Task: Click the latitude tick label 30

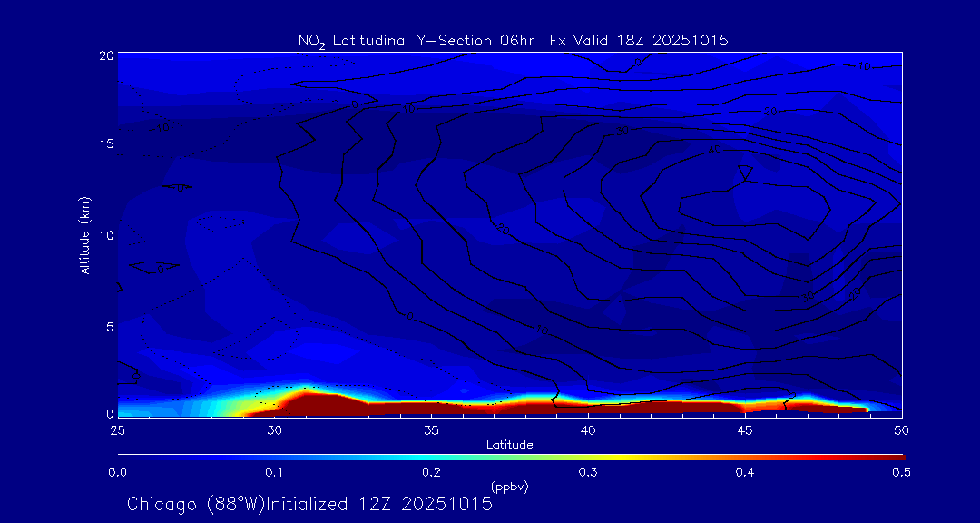Action: pos(274,430)
